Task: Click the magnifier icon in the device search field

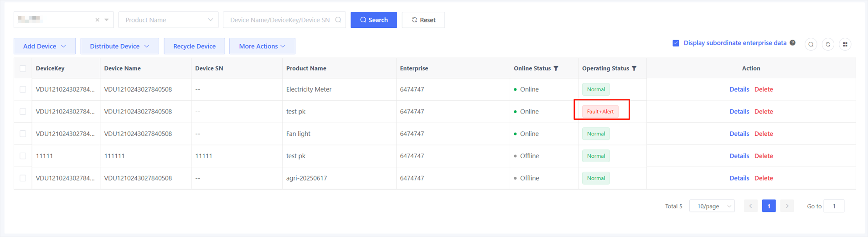Action: click(x=338, y=20)
